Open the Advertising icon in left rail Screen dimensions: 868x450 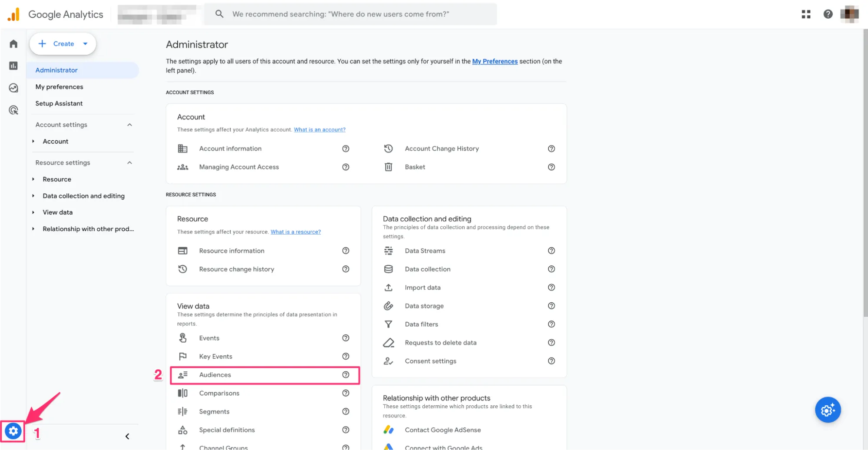coord(13,110)
